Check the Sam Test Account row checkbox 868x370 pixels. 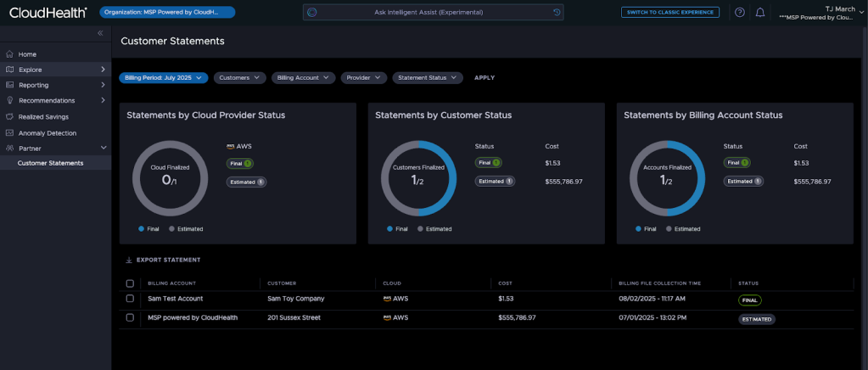click(x=130, y=299)
